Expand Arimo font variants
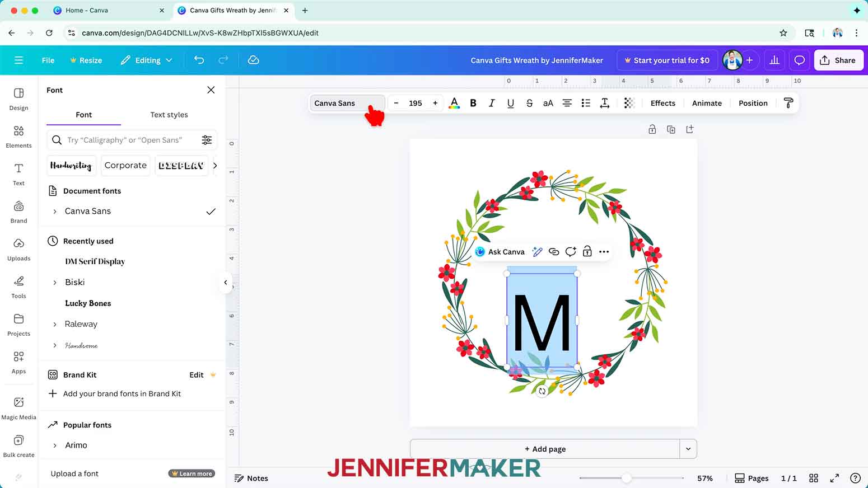868x488 pixels. (54, 445)
